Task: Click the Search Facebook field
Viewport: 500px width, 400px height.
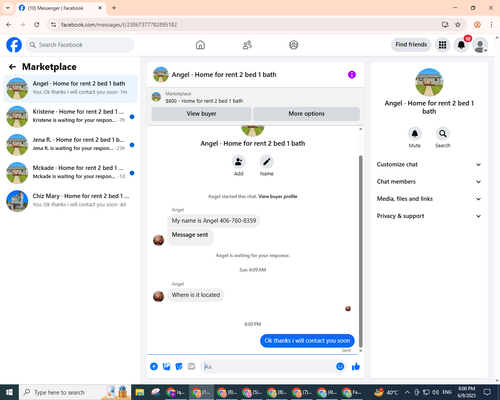Action: tap(80, 45)
